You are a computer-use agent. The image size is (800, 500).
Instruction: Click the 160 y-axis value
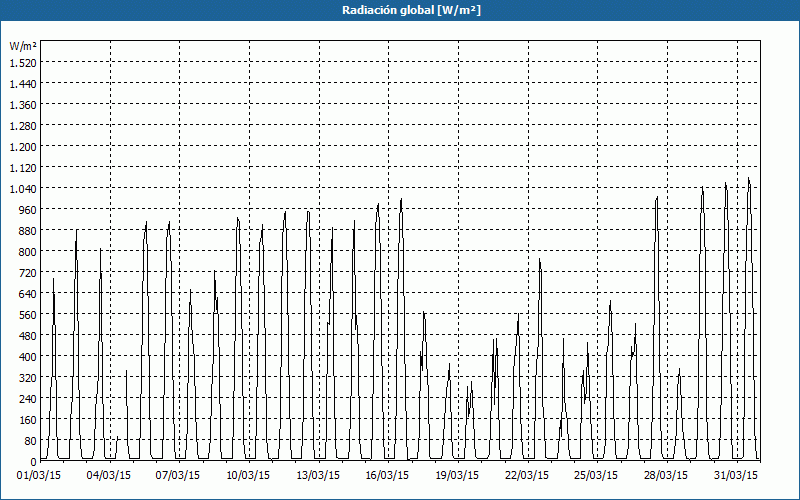tap(28, 420)
